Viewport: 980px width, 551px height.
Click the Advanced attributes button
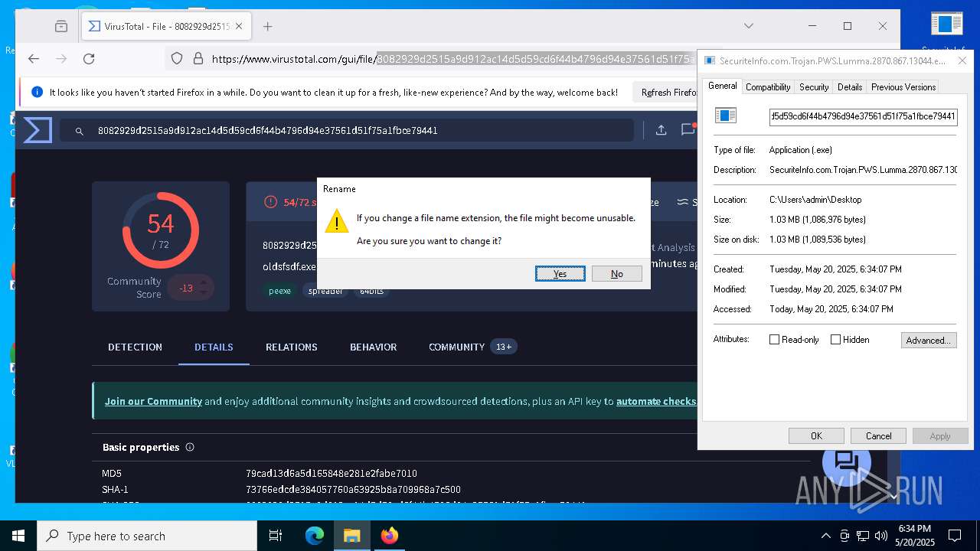click(x=929, y=341)
